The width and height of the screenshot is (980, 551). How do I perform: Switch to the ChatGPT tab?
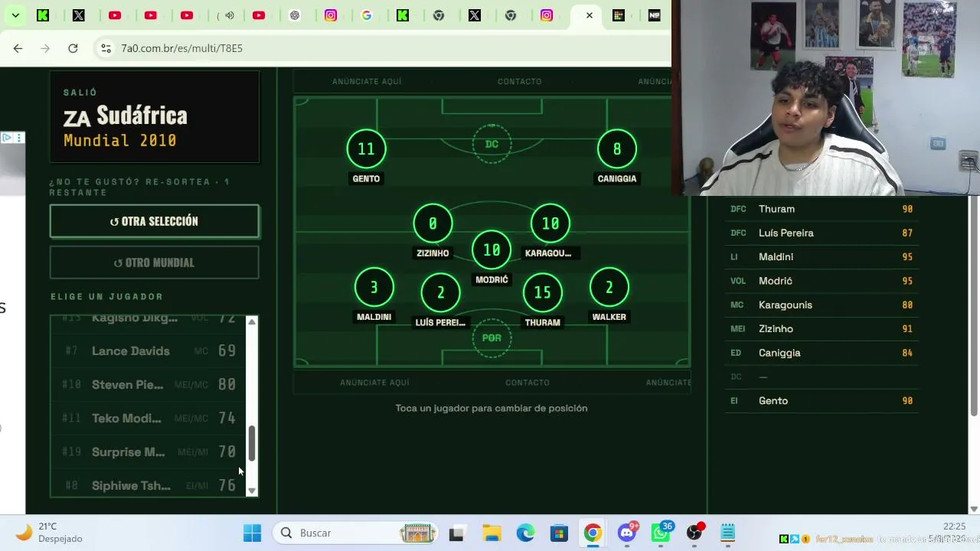click(x=295, y=15)
